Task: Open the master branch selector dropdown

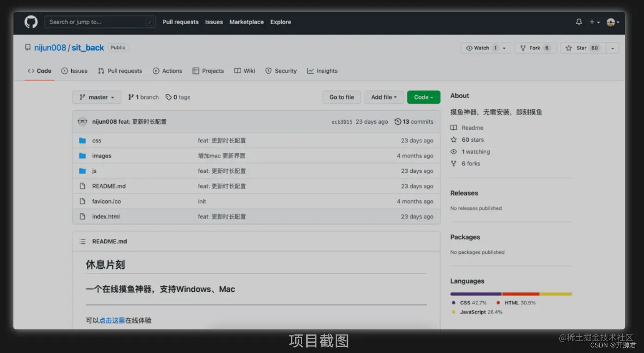Action: [97, 97]
